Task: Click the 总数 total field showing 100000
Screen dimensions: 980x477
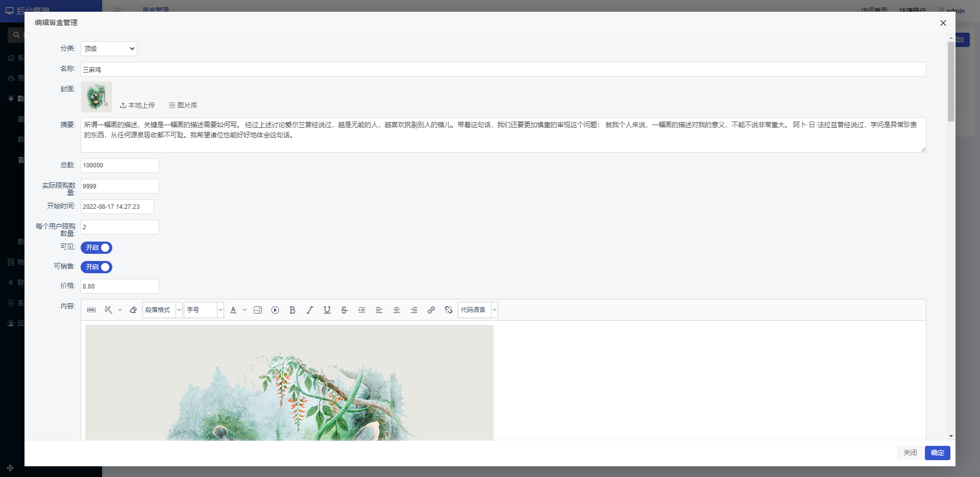Action: pos(120,165)
